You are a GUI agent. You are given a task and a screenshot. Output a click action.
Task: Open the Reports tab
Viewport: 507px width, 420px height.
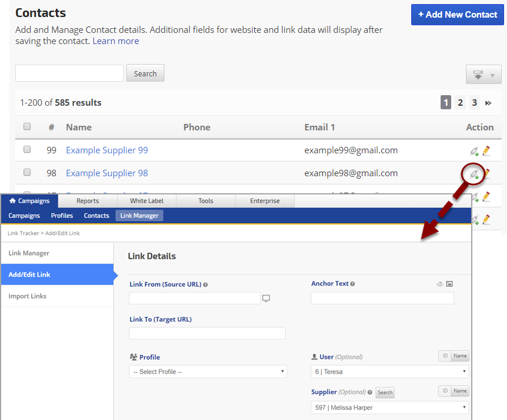coord(88,201)
